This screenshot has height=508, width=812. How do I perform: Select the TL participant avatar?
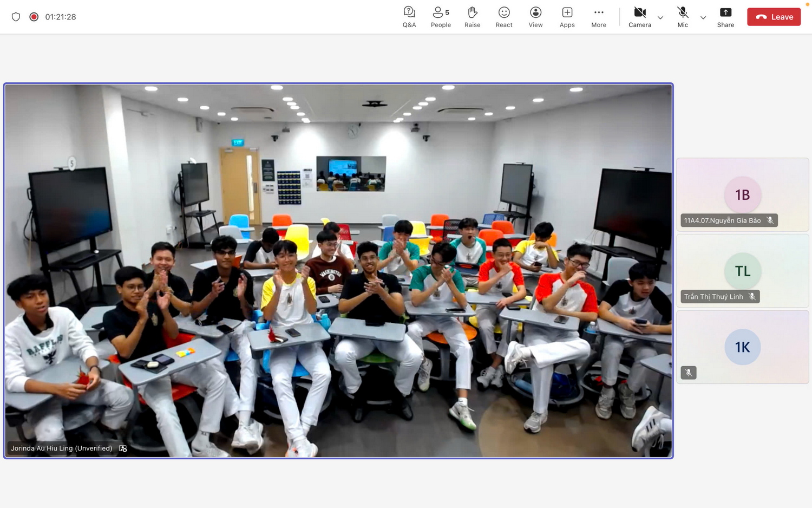coord(742,271)
